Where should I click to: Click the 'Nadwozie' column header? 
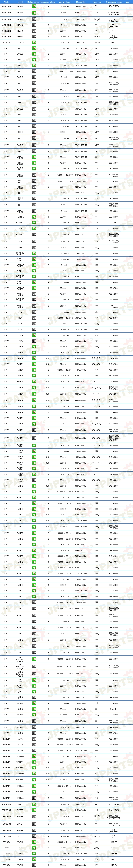pyautogui.click(x=97, y=2)
